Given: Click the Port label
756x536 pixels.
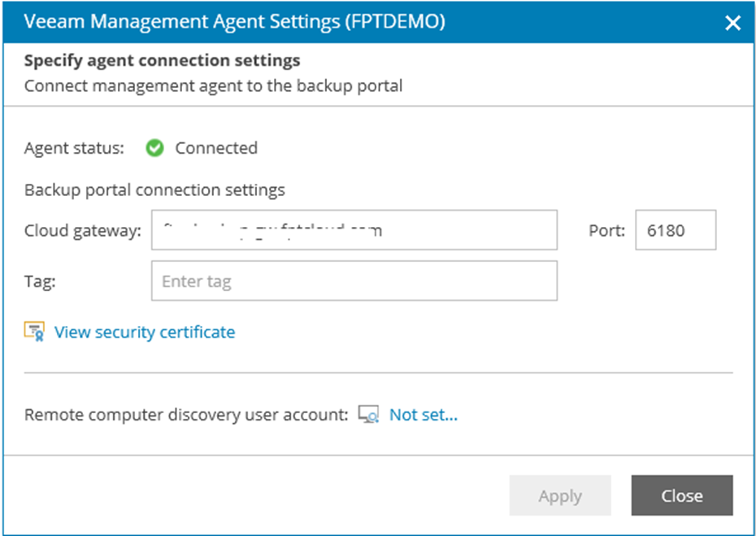Looking at the screenshot, I should [606, 230].
